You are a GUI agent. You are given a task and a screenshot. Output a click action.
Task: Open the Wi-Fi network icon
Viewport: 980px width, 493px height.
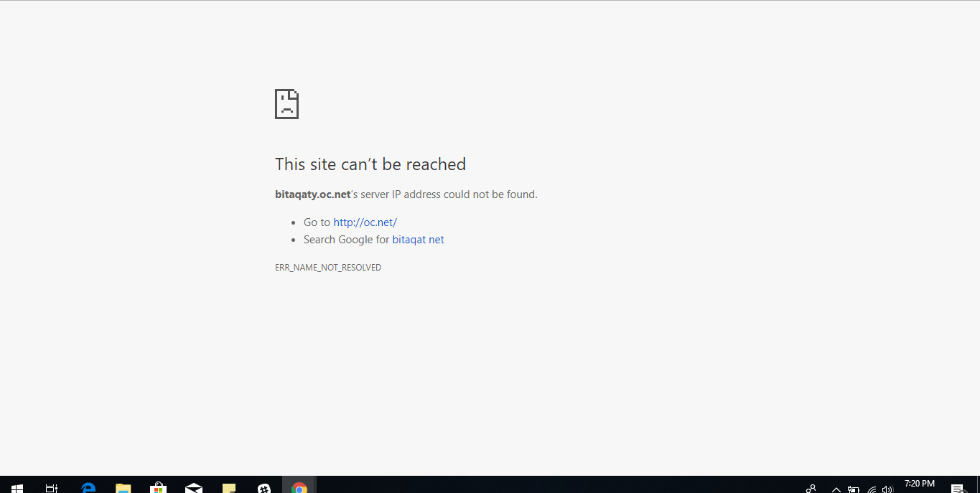click(x=872, y=489)
